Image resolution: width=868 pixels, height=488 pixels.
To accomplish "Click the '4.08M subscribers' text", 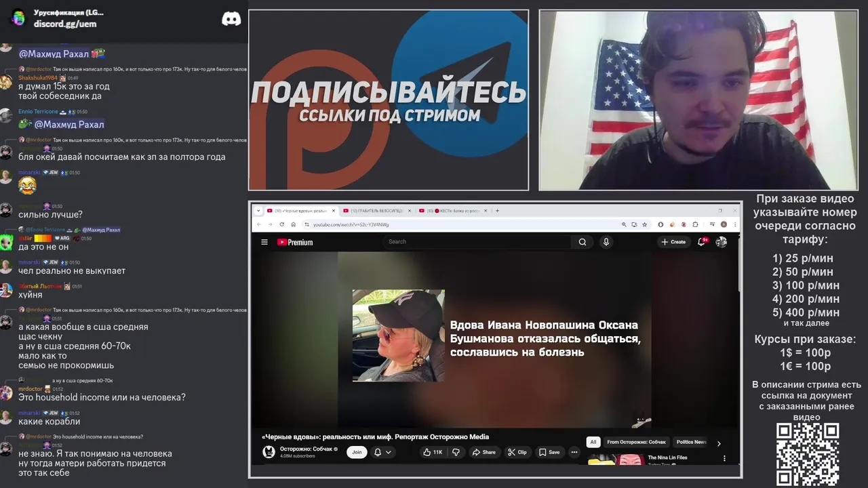I will 297,456.
